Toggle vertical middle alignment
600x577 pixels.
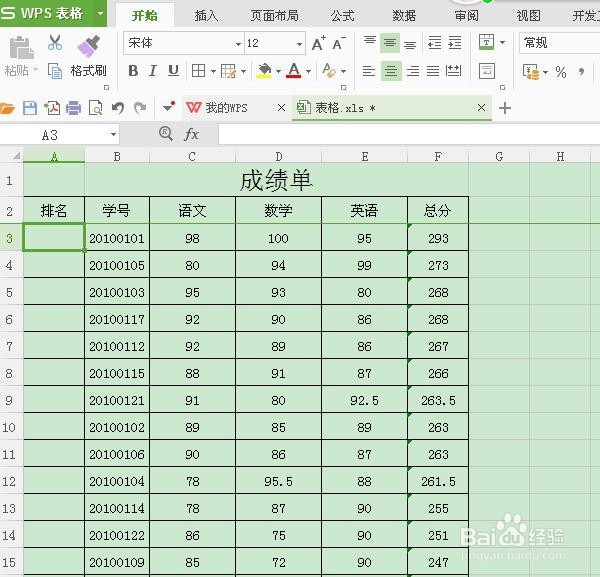tap(390, 42)
